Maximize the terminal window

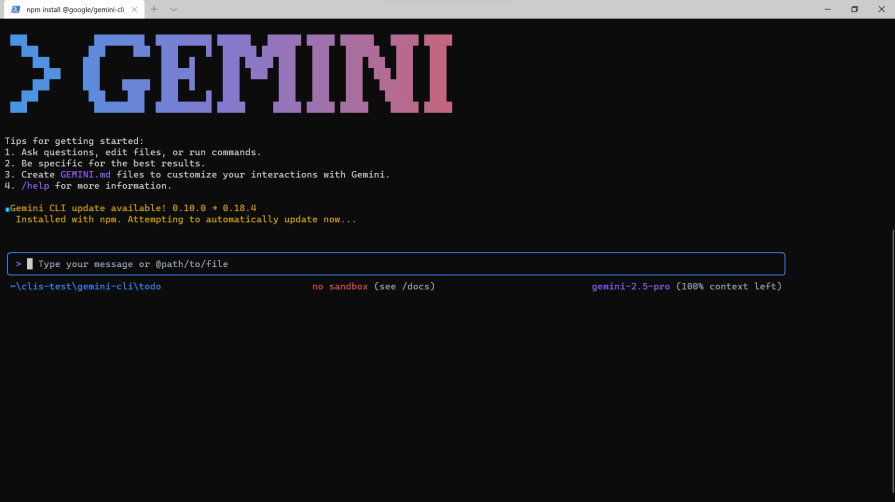(x=854, y=9)
